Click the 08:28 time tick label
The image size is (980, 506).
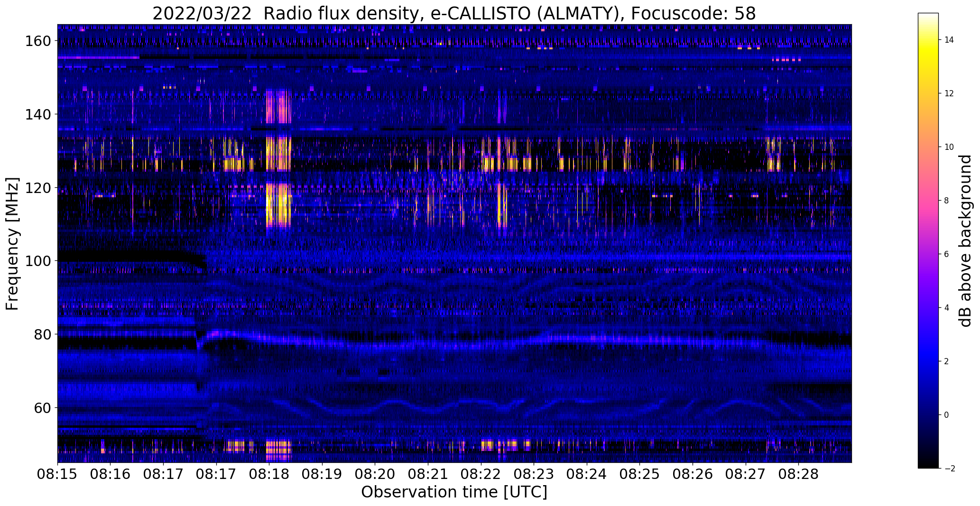point(798,474)
